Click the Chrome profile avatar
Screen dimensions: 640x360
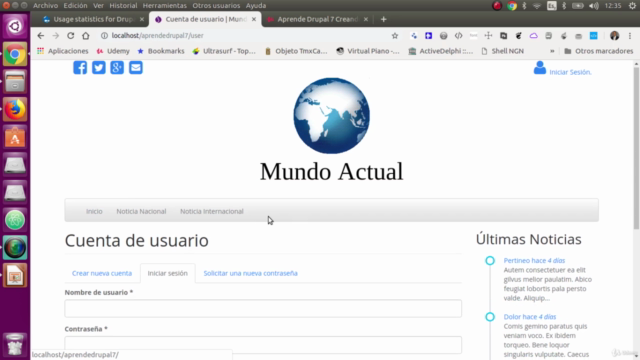(614, 36)
